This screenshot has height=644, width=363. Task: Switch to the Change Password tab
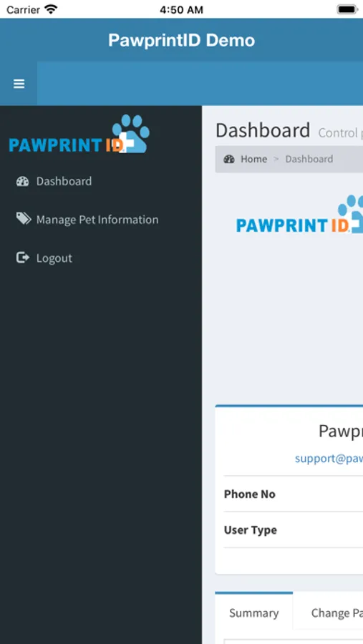point(337,613)
